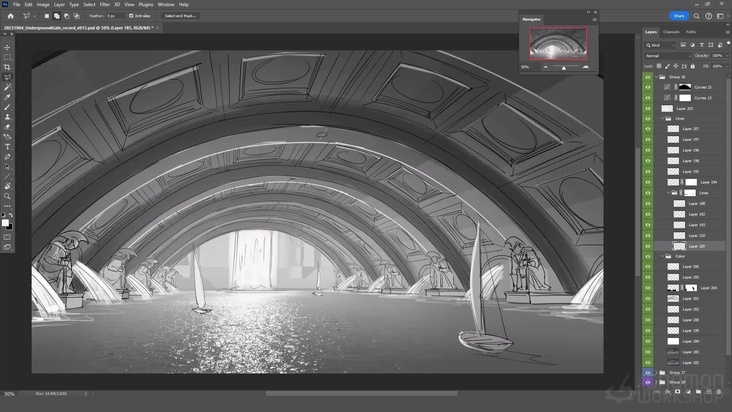
Task: Click the Navigator zoom slider handle
Action: coord(564,68)
